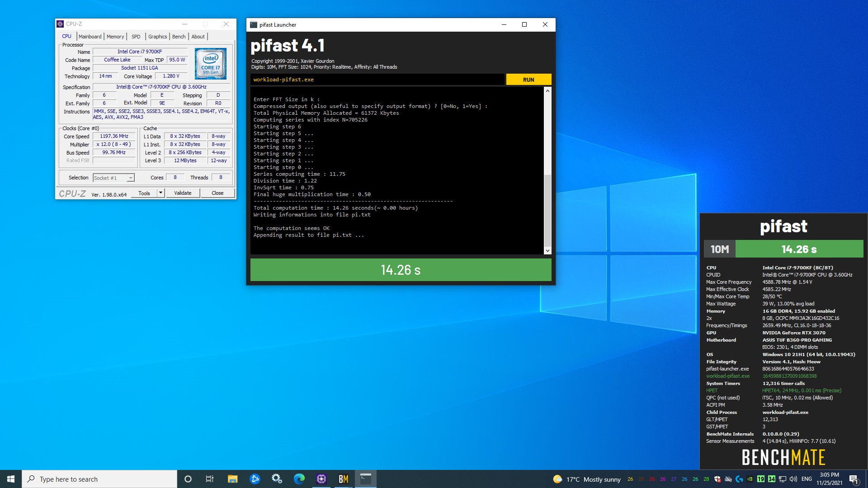Click Intel Core i7 logo in CPU-Z

tap(211, 64)
